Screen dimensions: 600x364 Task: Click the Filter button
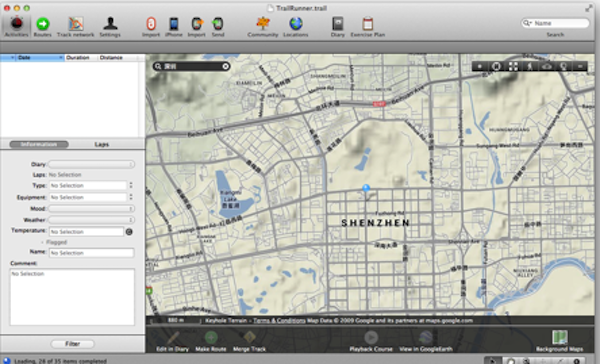[x=72, y=344]
